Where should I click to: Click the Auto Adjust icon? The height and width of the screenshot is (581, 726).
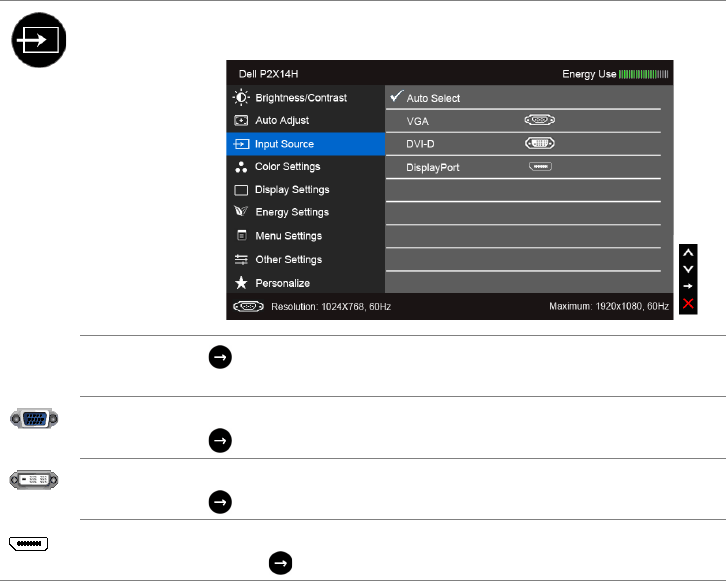click(x=241, y=120)
